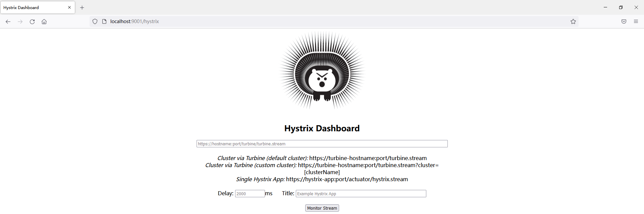Click the Hystrix porcupine logo
This screenshot has height=214, width=644.
pyautogui.click(x=322, y=70)
